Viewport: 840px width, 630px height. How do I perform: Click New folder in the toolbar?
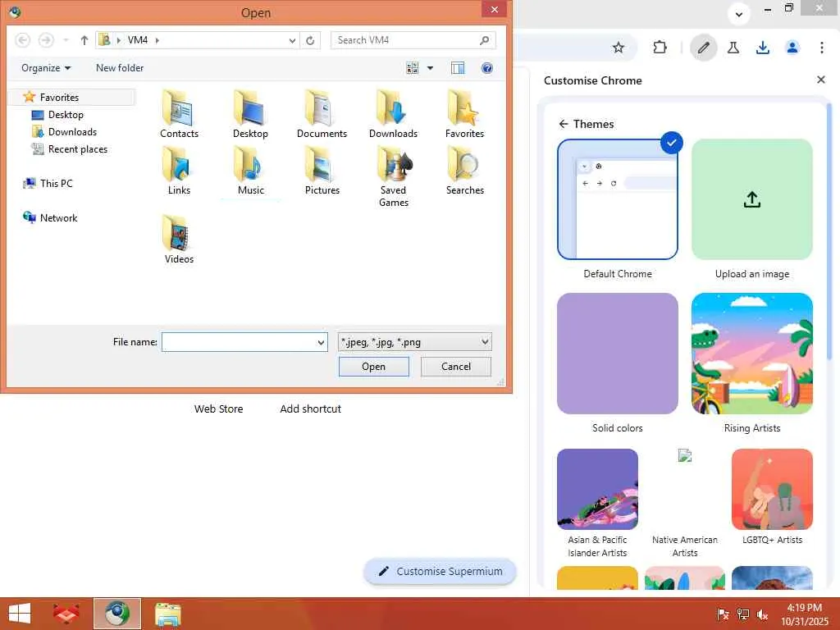coord(120,68)
